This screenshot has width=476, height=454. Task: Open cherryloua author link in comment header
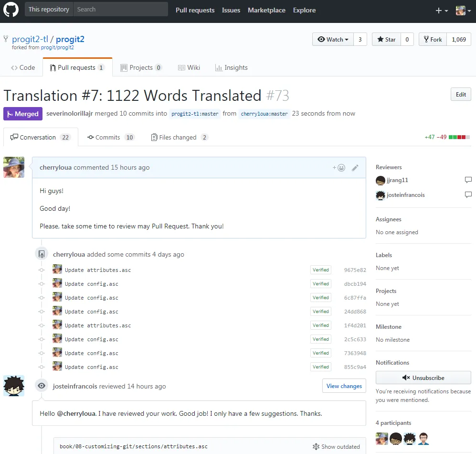(x=55, y=167)
